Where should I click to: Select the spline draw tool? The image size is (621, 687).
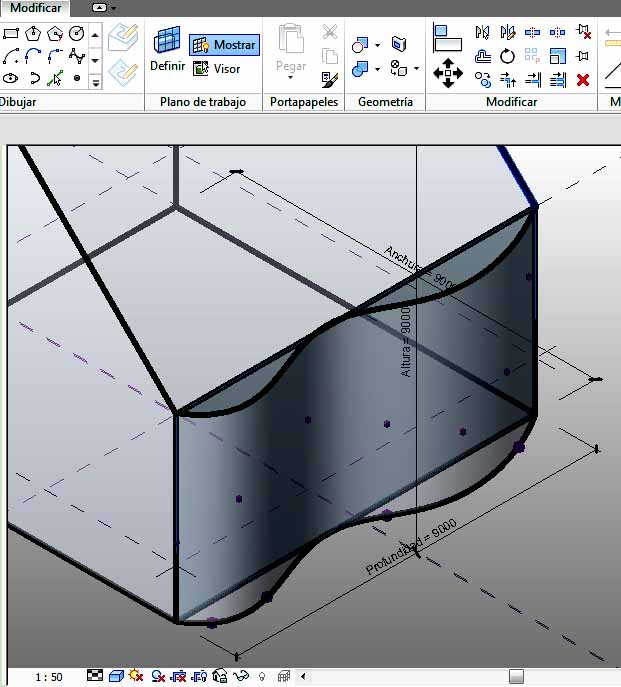coord(77,56)
